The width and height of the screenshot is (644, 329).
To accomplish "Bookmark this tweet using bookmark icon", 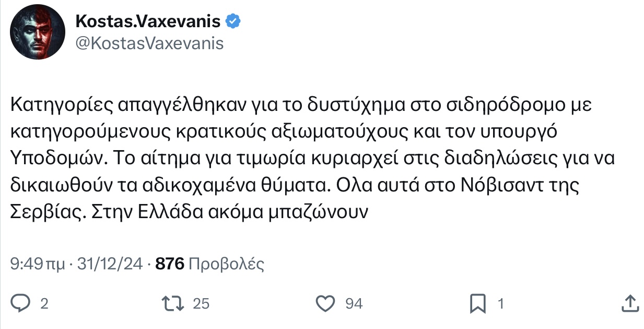I will [x=478, y=303].
